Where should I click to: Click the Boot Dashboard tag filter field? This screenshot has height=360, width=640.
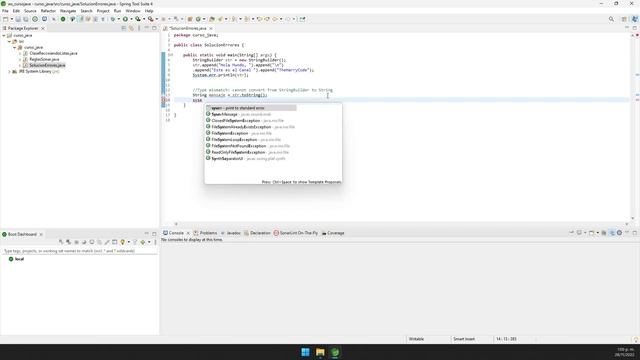click(79, 251)
